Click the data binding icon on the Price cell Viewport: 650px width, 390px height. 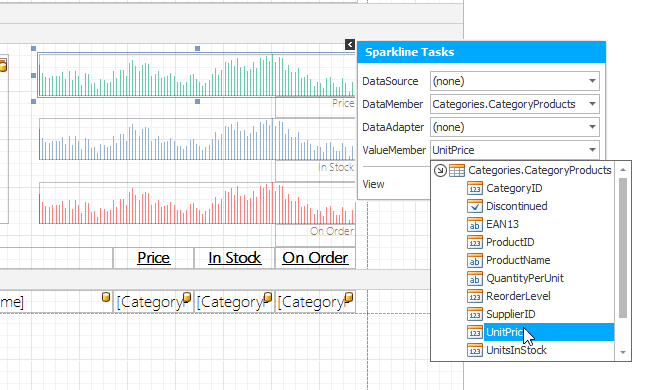pyautogui.click(x=187, y=297)
